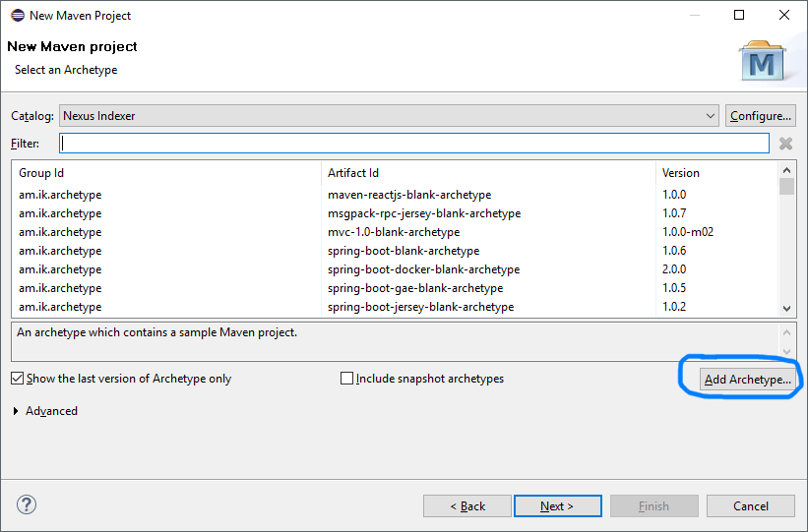Select spring-boot-gae-blank-archetype row
This screenshot has width=808, height=532.
tap(395, 288)
